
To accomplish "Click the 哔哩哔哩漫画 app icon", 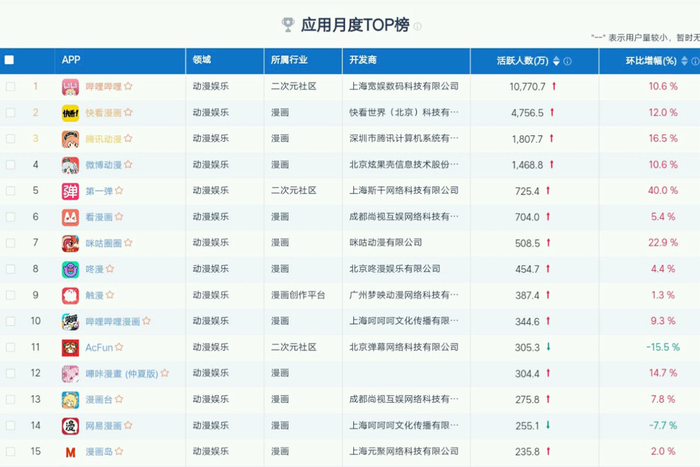I will click(71, 322).
